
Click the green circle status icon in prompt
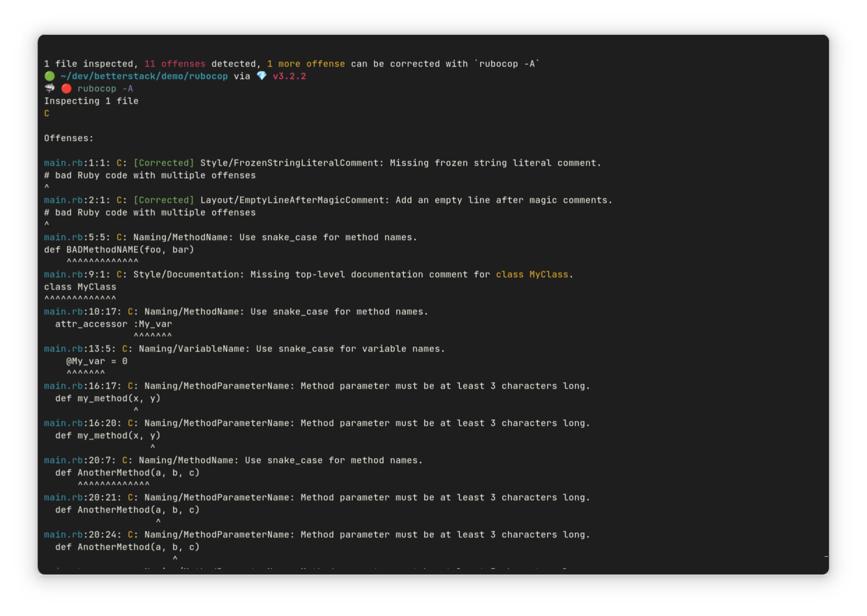click(49, 76)
